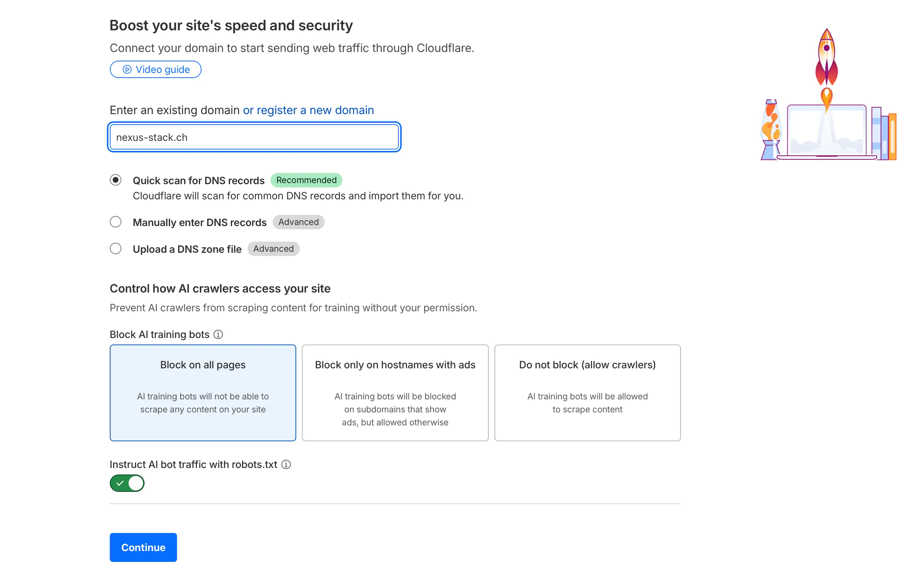
Task: Select Manually enter DNS records option
Action: pyautogui.click(x=116, y=222)
